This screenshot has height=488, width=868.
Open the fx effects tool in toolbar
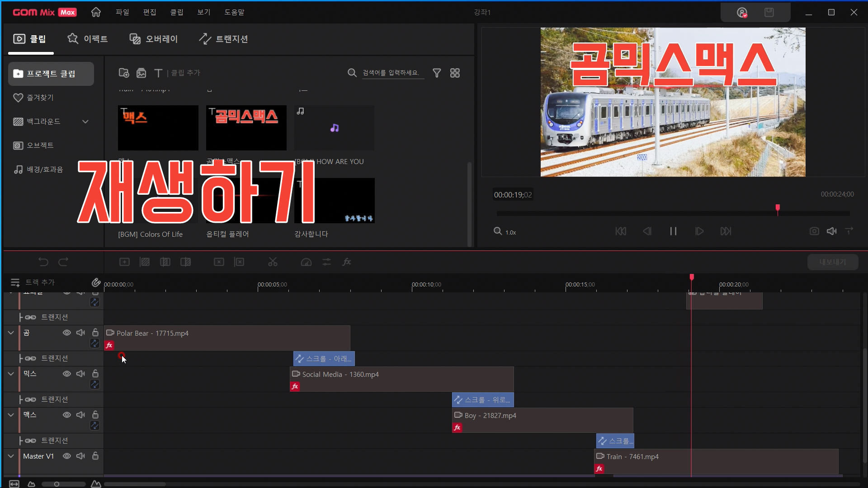(x=347, y=262)
